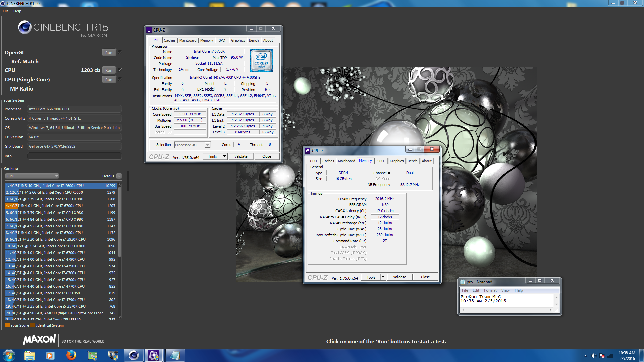Toggle the CPU test checkbox
Image resolution: width=644 pixels, height=362 pixels.
(120, 70)
